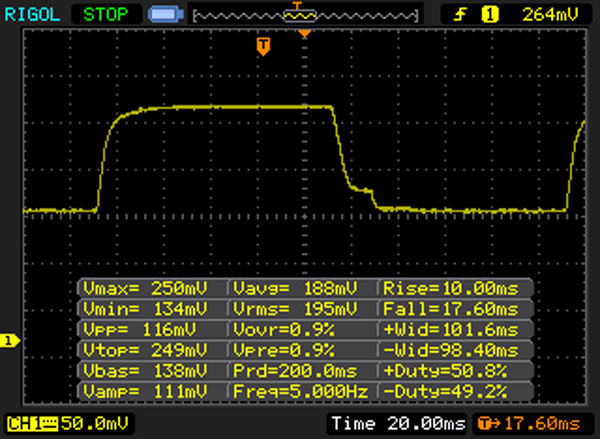The image size is (600, 439).
Task: Click the +Duty=50.8% measurement entry
Action: [x=456, y=369]
